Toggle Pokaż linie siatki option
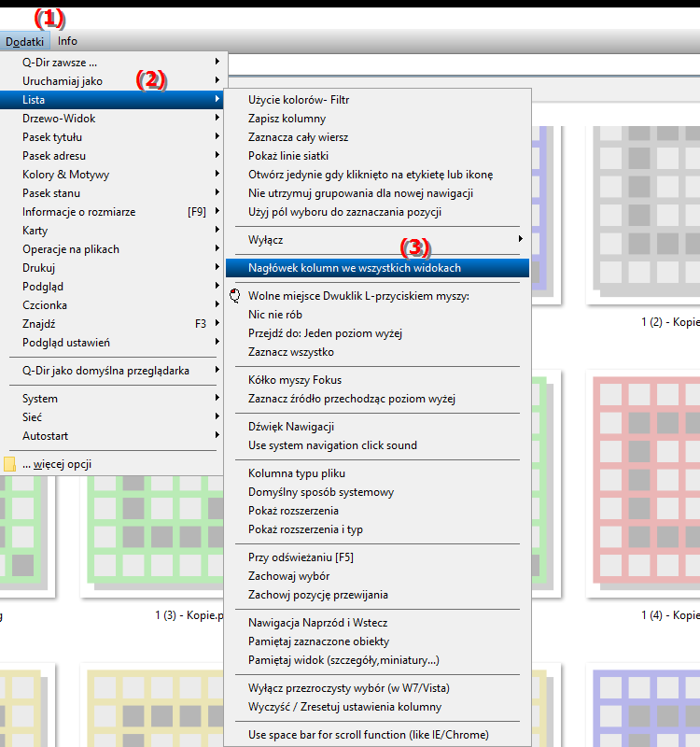Image resolution: width=700 pixels, height=747 pixels. [x=377, y=156]
